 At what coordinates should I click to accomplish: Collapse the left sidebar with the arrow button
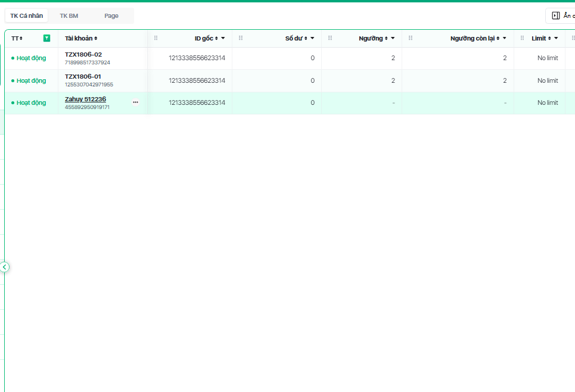click(5, 267)
